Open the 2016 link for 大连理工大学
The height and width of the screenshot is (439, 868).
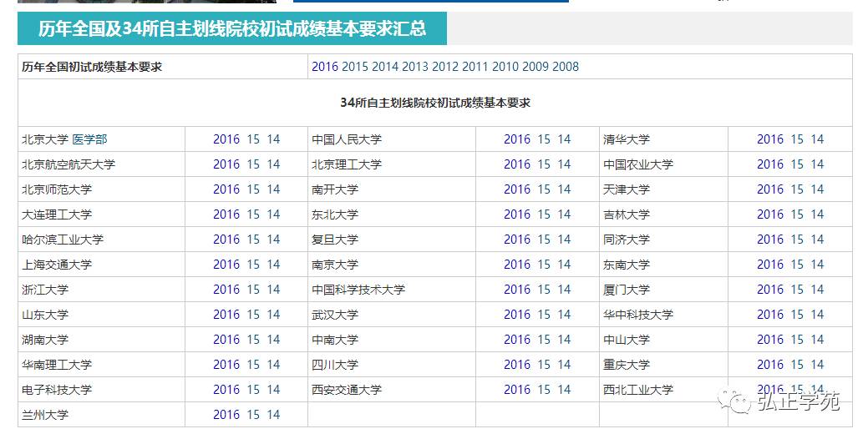[226, 214]
